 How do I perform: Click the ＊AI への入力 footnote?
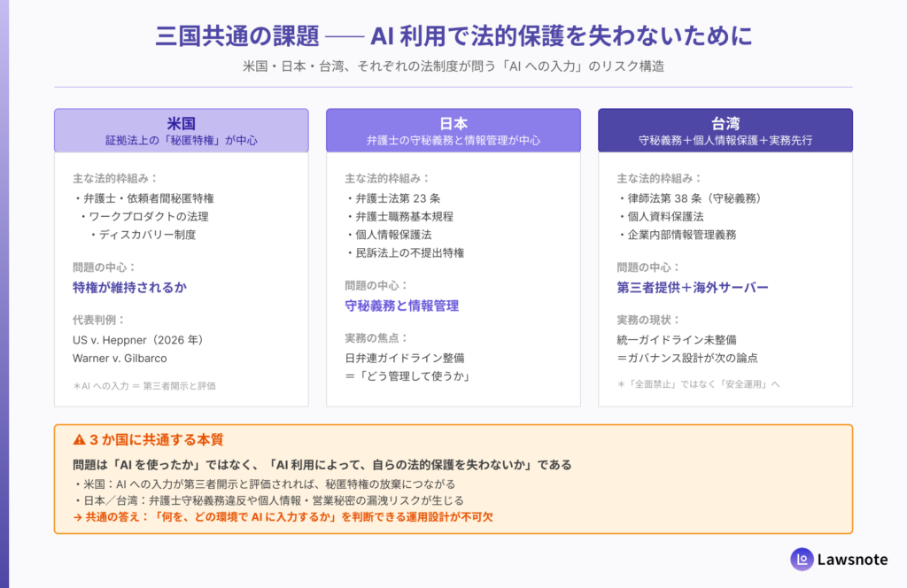tap(144, 385)
